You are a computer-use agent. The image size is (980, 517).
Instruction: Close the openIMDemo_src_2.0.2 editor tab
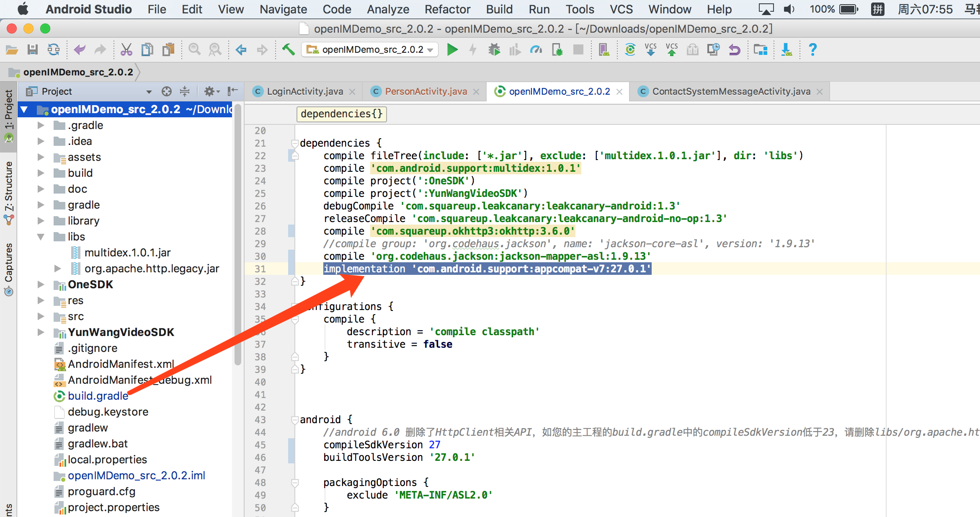(620, 92)
